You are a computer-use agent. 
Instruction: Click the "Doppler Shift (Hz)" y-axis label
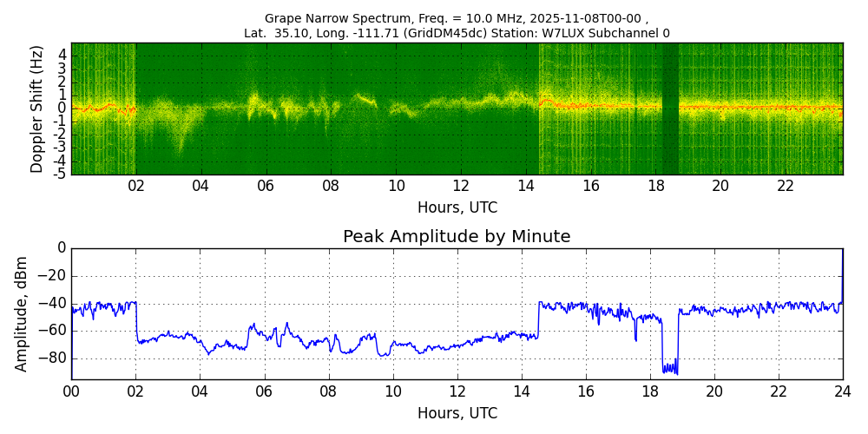click(36, 108)
